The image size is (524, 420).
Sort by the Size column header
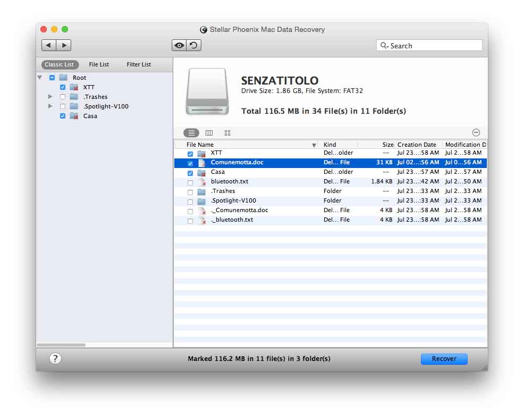point(376,145)
